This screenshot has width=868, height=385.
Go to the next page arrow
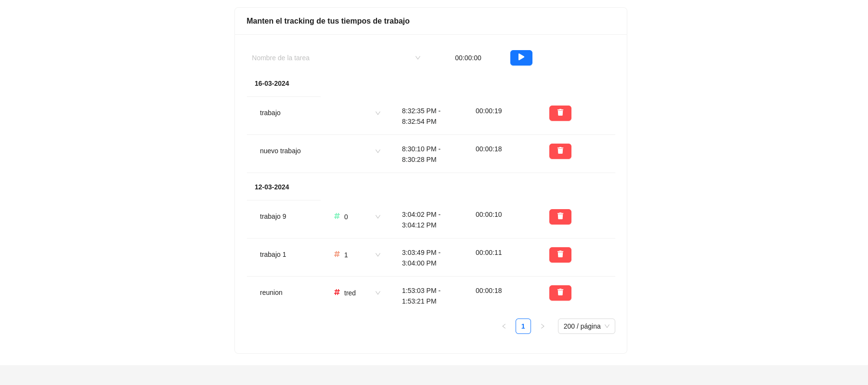coord(543,326)
